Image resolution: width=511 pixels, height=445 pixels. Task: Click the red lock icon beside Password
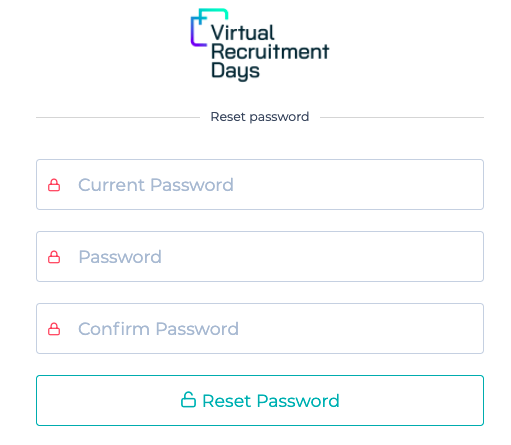tap(54, 257)
